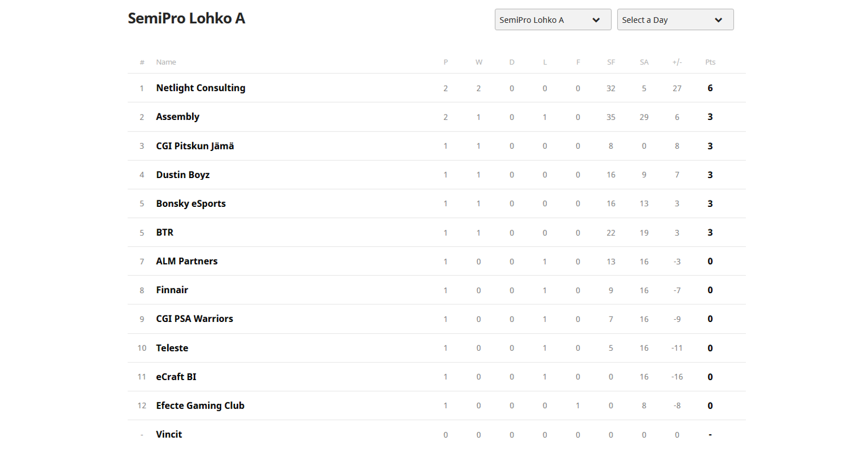Open the Bonsky eSports team row
The width and height of the screenshot is (868, 456).
click(190, 204)
